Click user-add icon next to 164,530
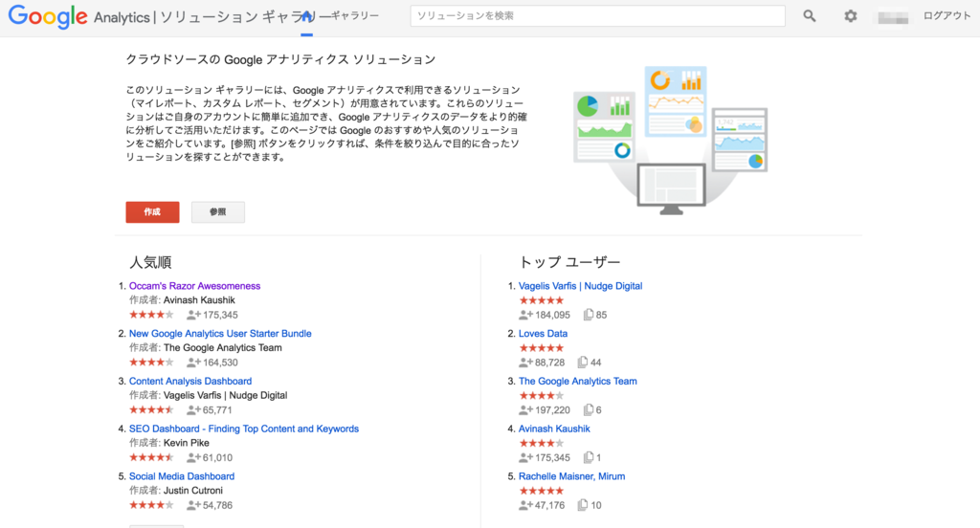The height and width of the screenshot is (528, 980). pyautogui.click(x=193, y=362)
